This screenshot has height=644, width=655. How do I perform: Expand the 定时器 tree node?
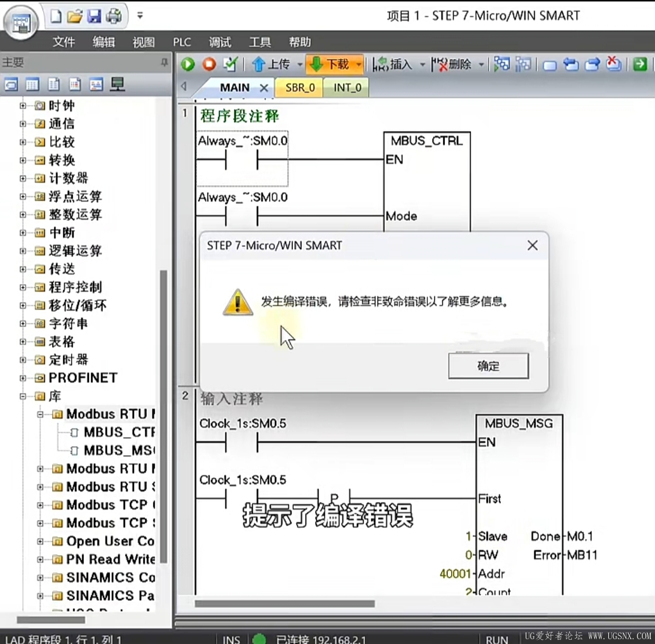pos(23,360)
